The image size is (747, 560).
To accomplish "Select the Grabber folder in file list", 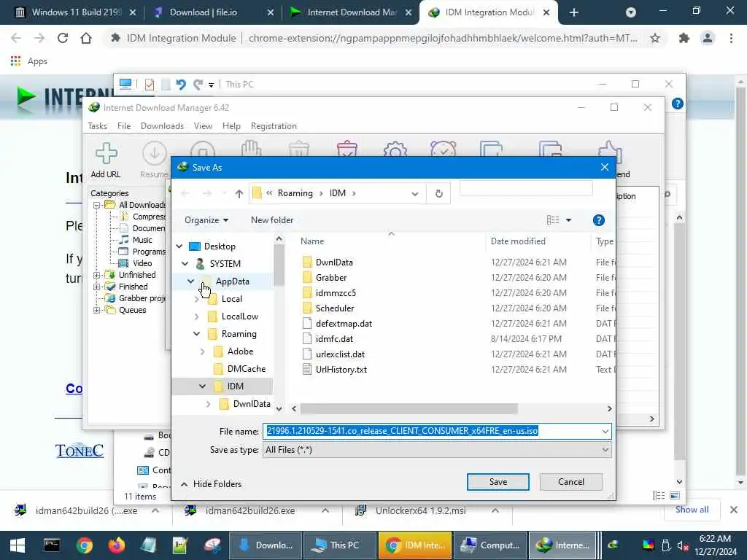I will click(330, 278).
